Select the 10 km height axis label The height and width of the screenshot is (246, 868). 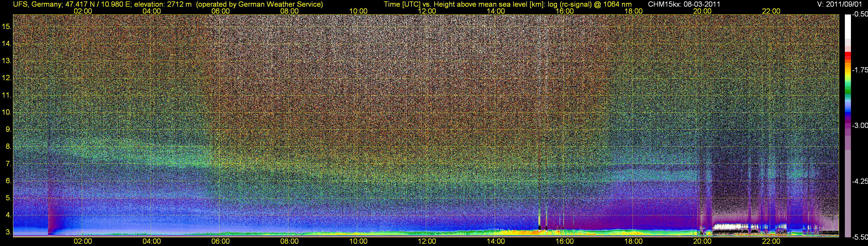pos(6,112)
